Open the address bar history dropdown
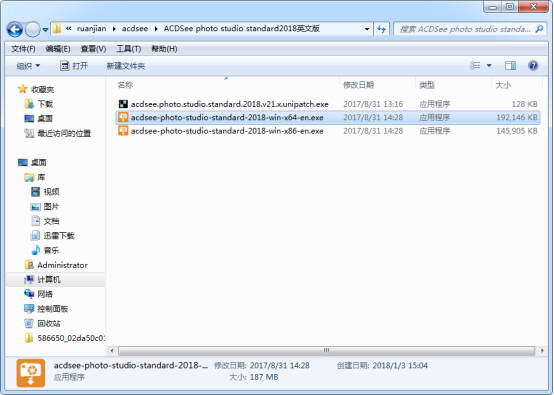Viewport: 554px width, 395px height. pos(367,29)
